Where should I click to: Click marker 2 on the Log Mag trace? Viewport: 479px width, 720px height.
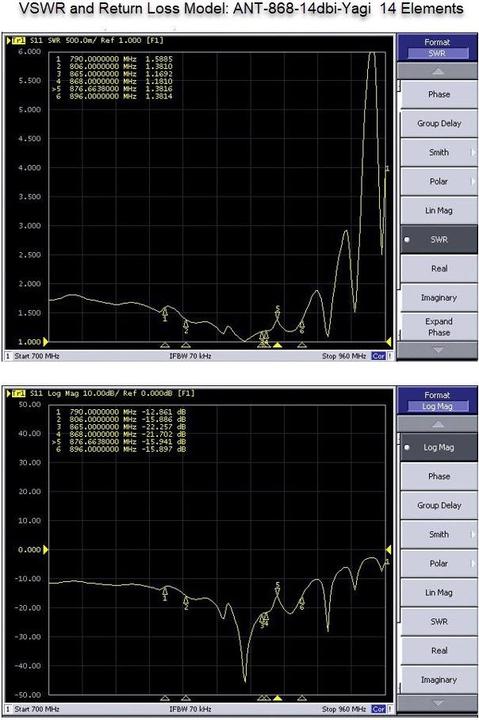click(x=186, y=603)
